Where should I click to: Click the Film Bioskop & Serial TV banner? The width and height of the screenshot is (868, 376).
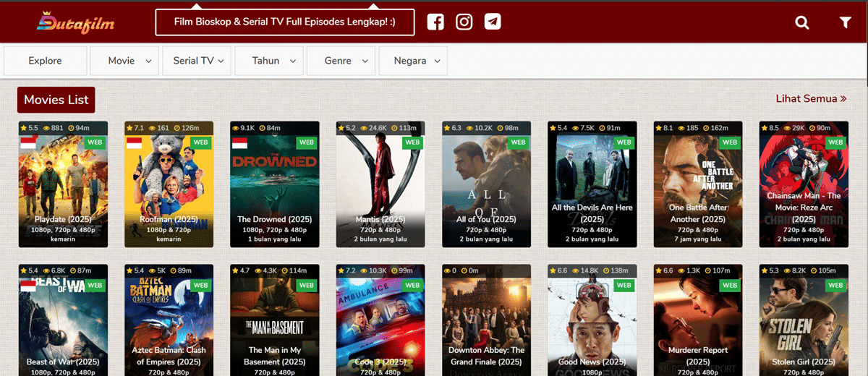[285, 22]
